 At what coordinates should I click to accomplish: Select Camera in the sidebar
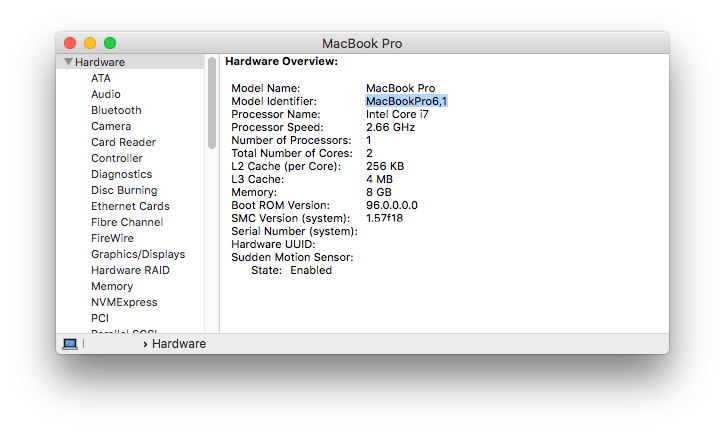[x=111, y=126]
